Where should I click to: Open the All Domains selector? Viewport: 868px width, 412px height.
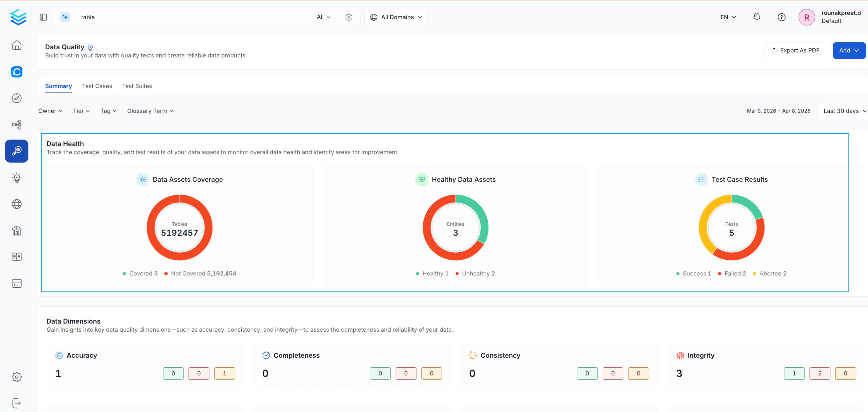(x=396, y=17)
